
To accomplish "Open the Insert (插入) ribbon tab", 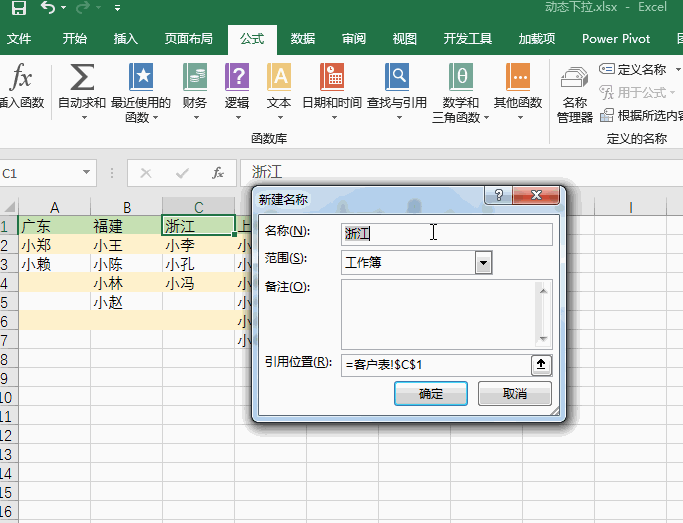I will [126, 39].
